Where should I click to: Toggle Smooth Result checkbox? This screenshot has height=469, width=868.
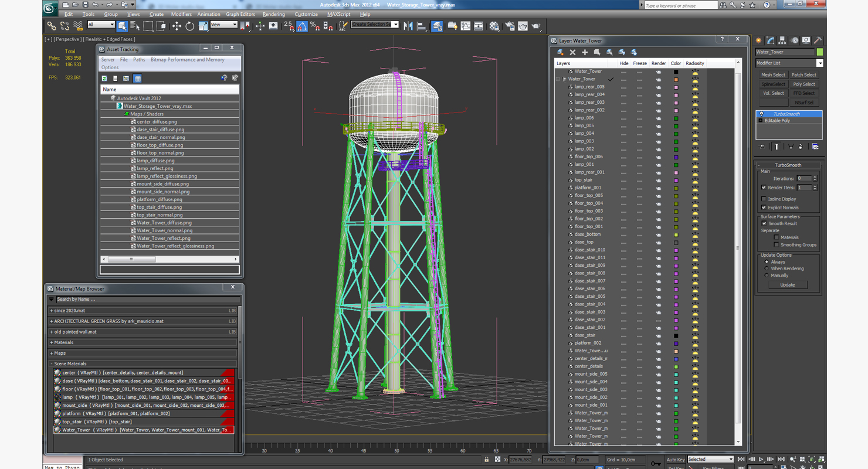tap(764, 223)
